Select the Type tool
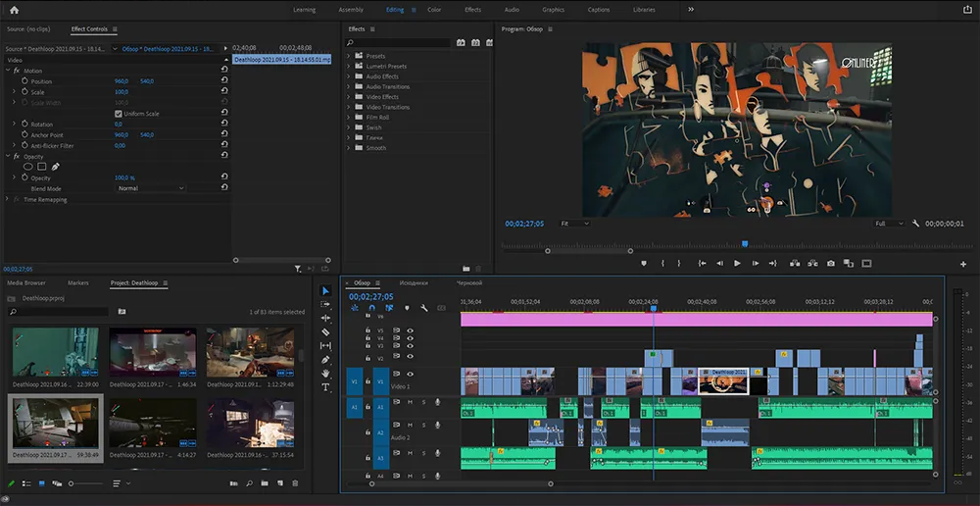The height and width of the screenshot is (506, 980). coord(325,387)
